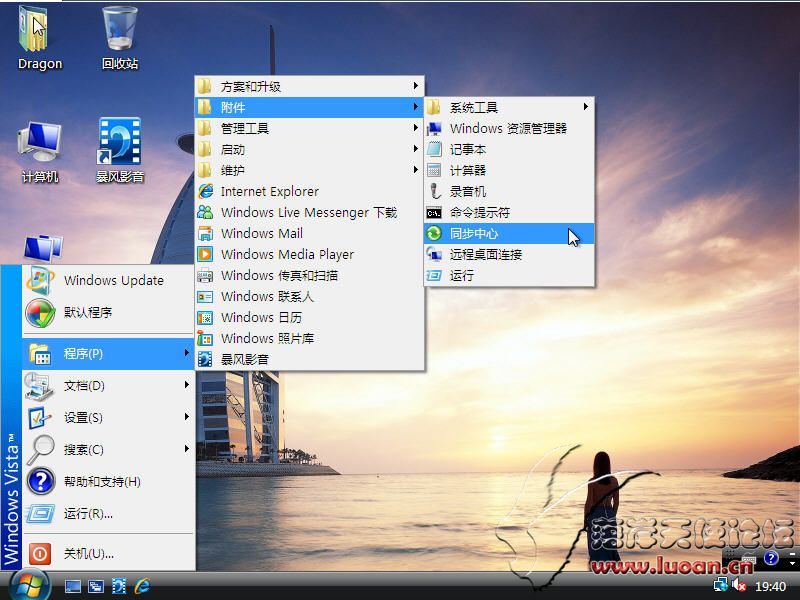The height and width of the screenshot is (600, 800).
Task: Expand the 设置(S) submenu arrow
Action: [187, 417]
